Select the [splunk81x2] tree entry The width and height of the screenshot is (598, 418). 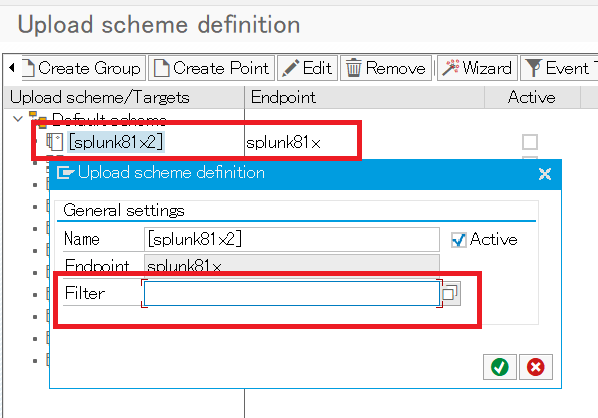point(116,142)
